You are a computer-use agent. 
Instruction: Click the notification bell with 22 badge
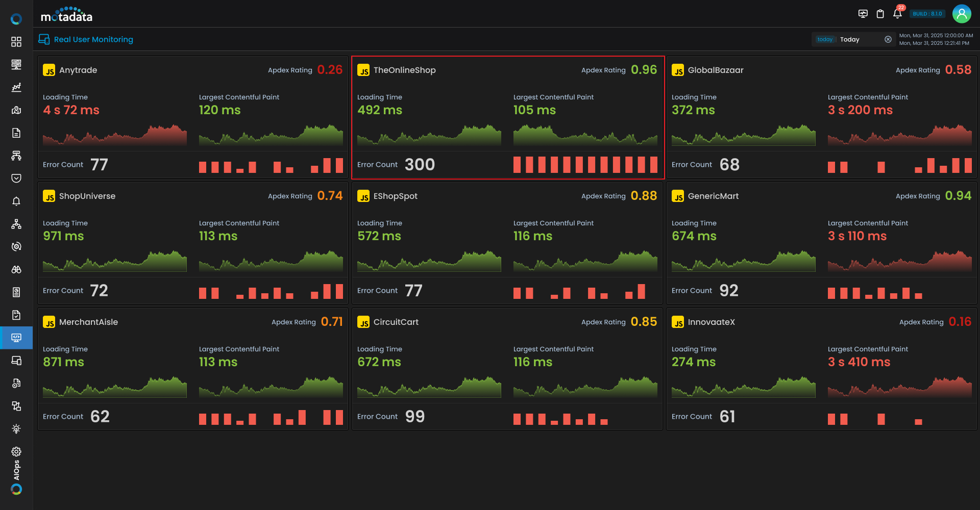click(x=897, y=14)
